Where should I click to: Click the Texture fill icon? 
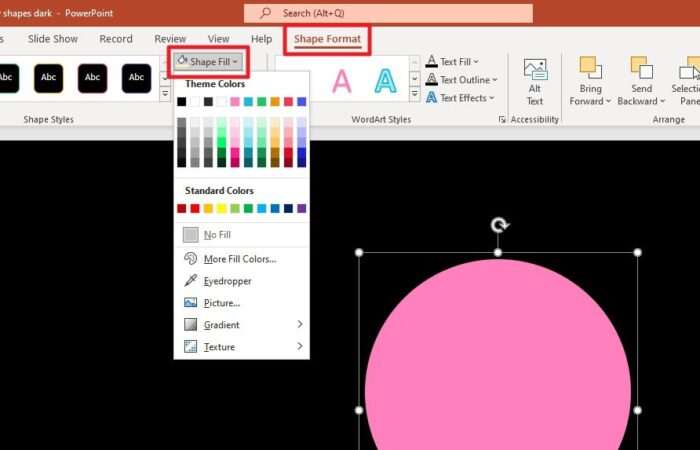click(191, 346)
